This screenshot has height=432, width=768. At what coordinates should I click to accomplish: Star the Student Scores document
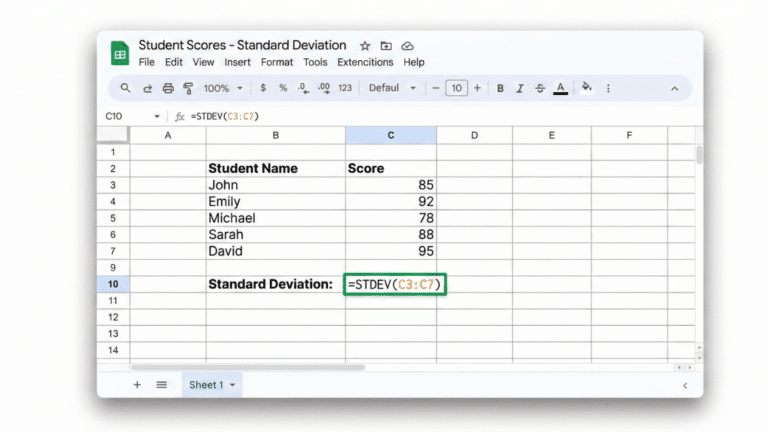365,46
